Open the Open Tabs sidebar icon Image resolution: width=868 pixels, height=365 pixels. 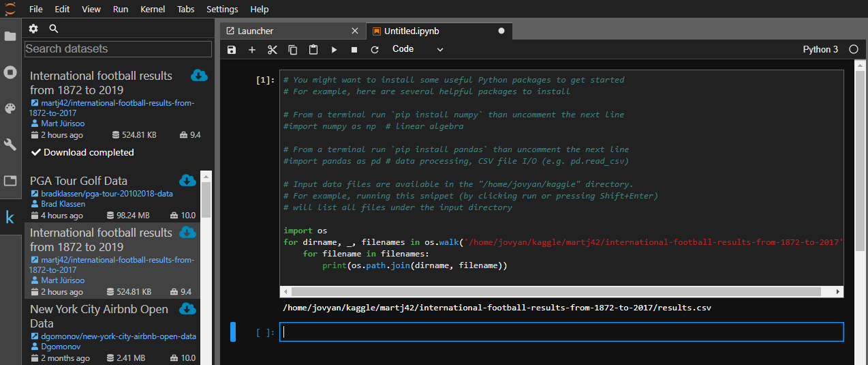tap(10, 181)
